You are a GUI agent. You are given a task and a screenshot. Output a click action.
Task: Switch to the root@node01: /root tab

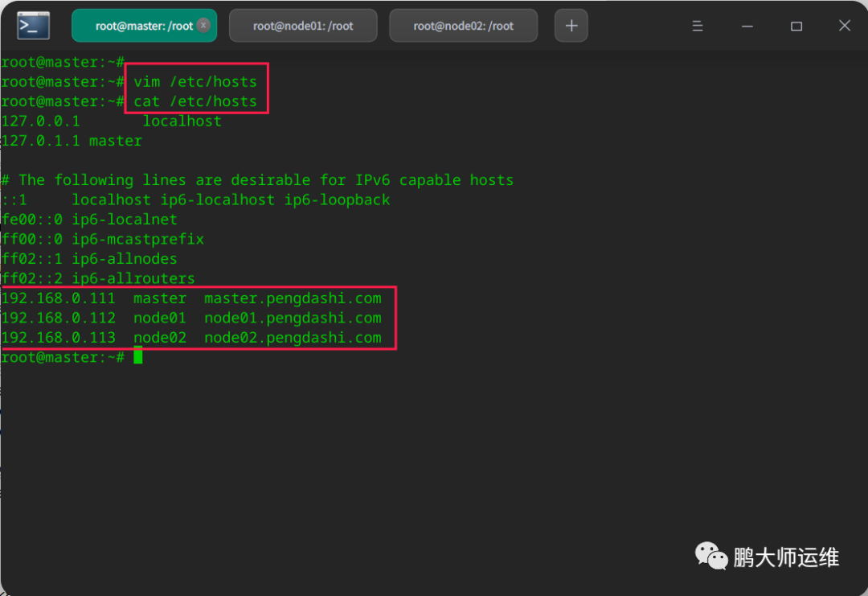(x=303, y=26)
